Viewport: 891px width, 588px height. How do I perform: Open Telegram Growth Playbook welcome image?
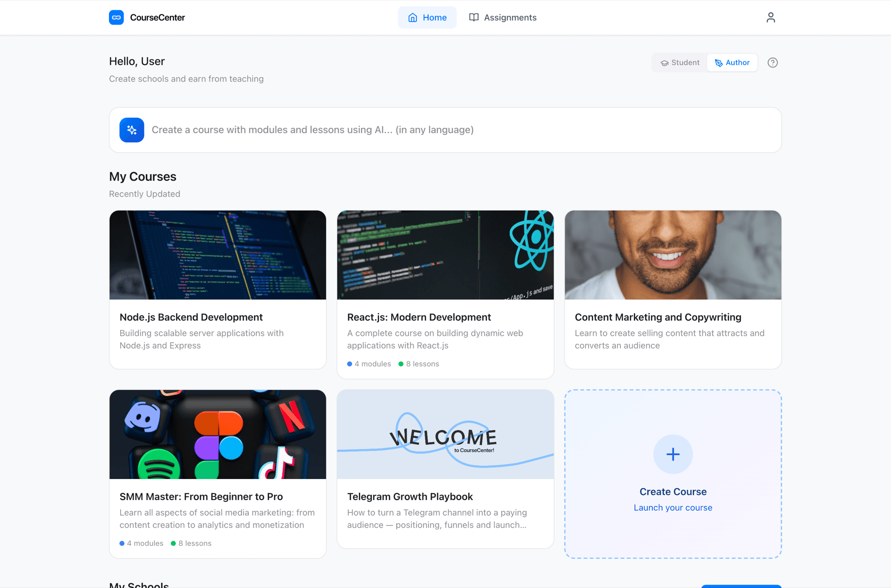(445, 434)
